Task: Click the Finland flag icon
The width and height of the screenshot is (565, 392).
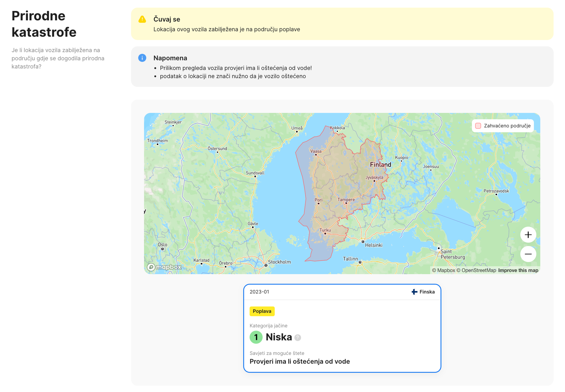Action: point(414,292)
